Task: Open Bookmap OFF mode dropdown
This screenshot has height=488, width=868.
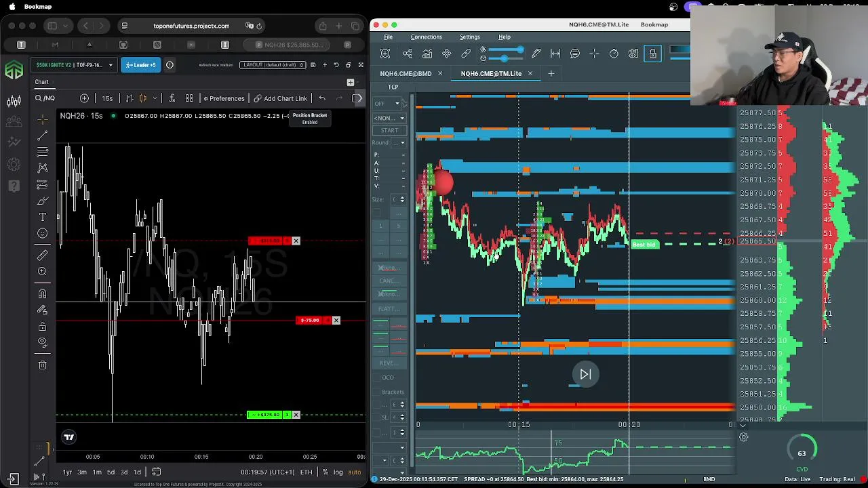Action: tap(387, 103)
